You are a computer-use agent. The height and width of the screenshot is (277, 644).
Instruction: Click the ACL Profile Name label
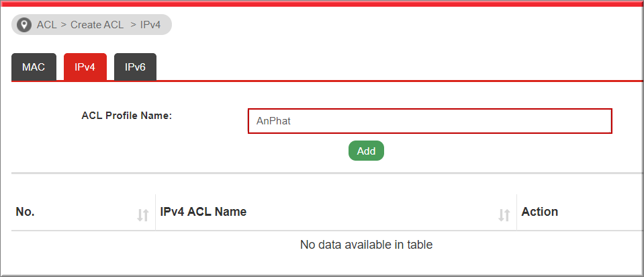tap(126, 116)
